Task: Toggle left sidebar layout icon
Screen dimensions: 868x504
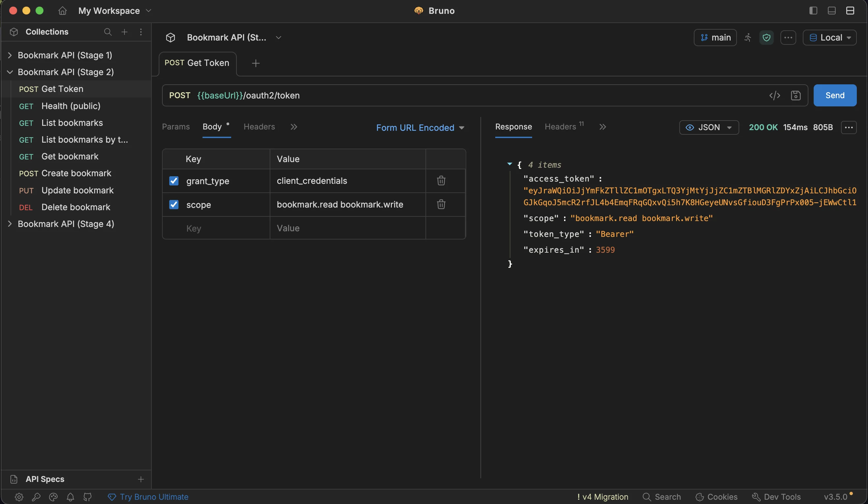Action: coord(813,11)
